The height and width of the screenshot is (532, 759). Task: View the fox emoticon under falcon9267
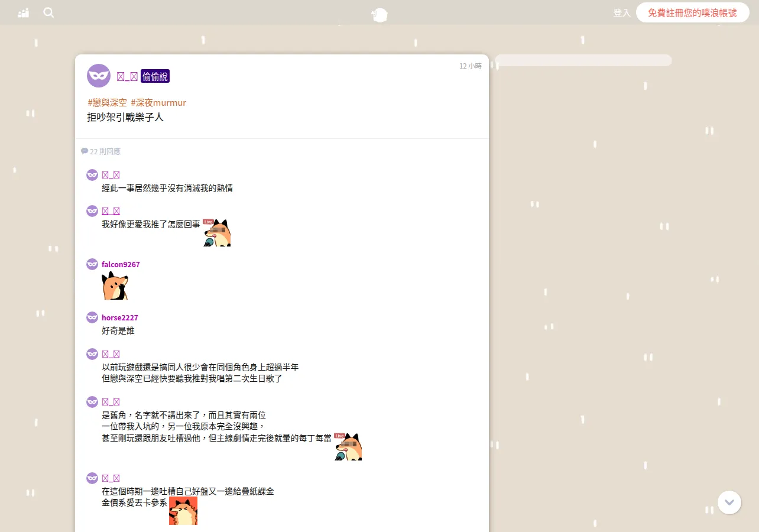pos(115,286)
